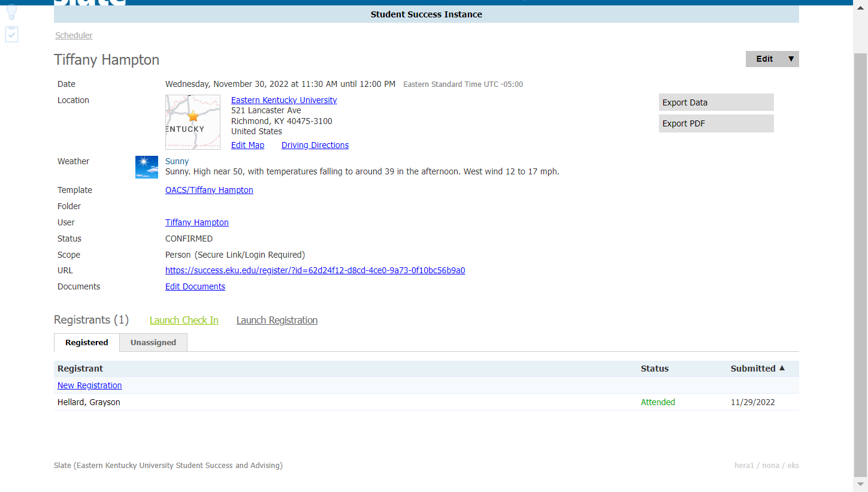Click Export Data button
The height and width of the screenshot is (492, 868).
716,102
